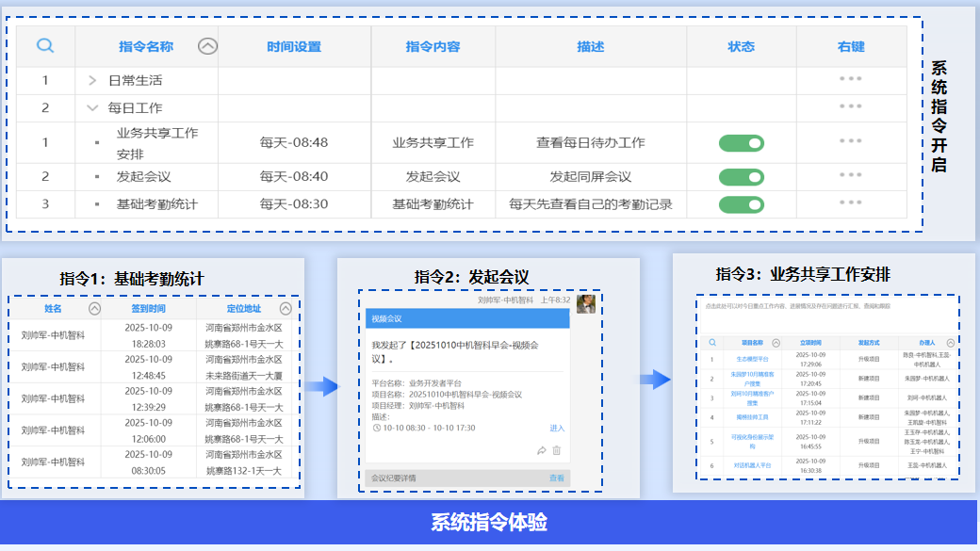Screen dimensions: 980x551
Task: Open the three-dot menu for the 基础考勤统计 row
Action: pos(851,203)
